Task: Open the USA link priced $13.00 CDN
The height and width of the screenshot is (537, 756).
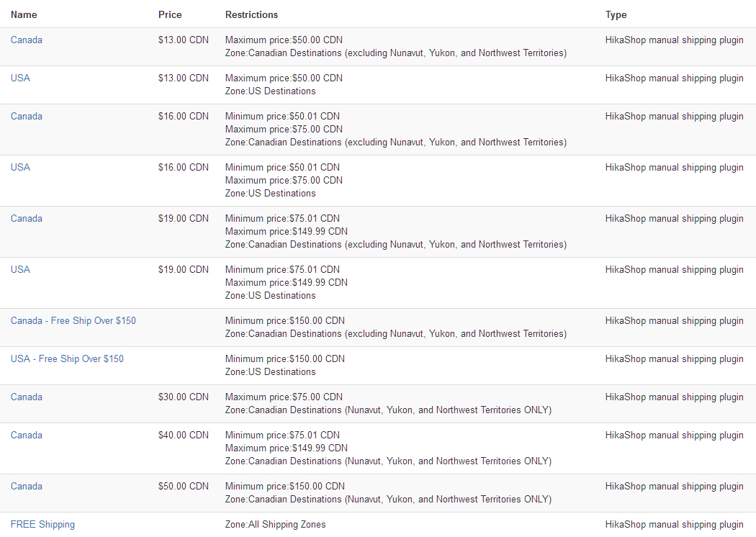Action: point(20,78)
